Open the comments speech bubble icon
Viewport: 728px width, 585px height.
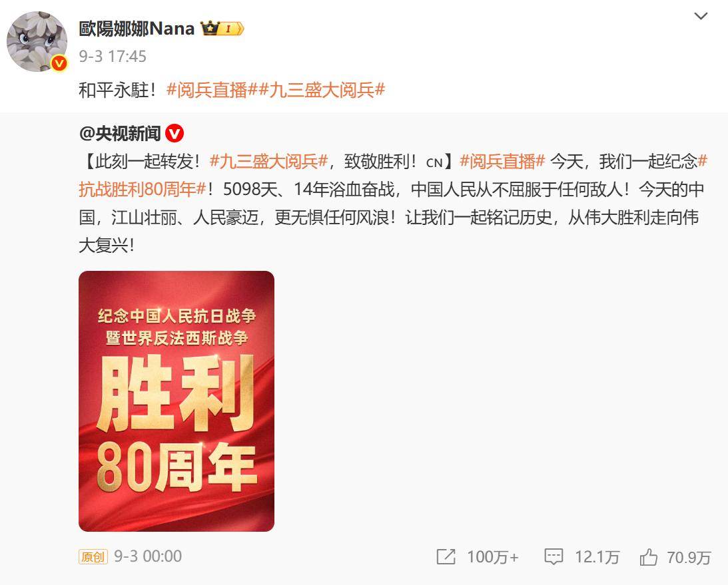coord(553,556)
